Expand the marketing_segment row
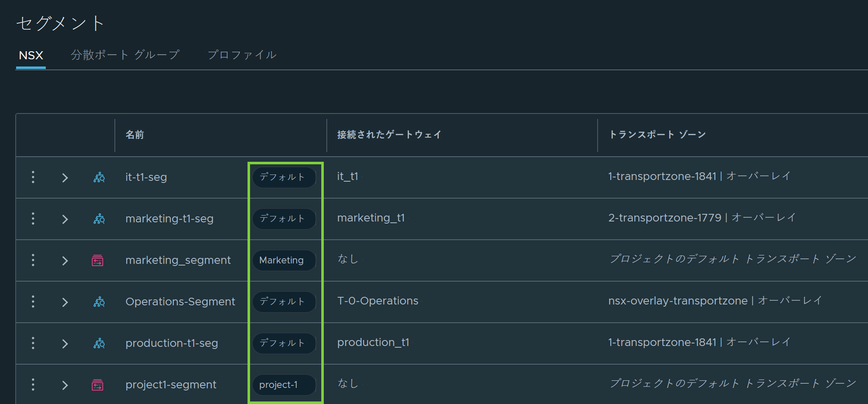The height and width of the screenshot is (404, 868). [65, 260]
